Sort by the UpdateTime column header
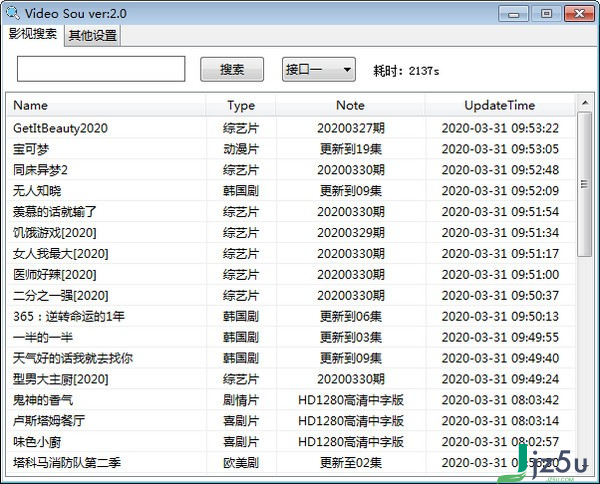 pos(500,105)
